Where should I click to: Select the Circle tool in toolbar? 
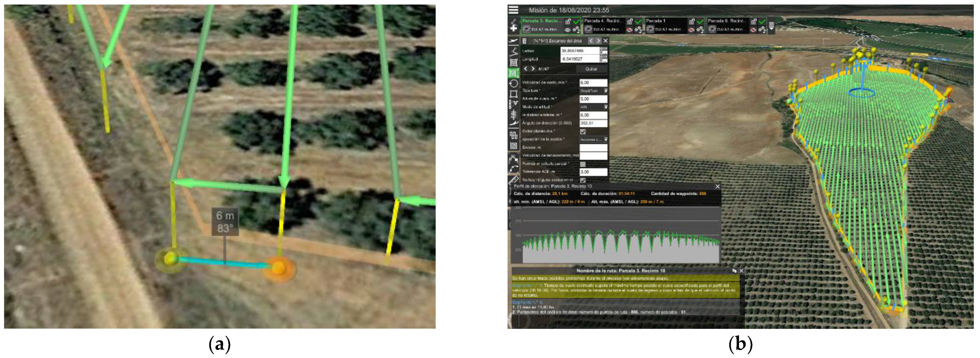point(513,83)
